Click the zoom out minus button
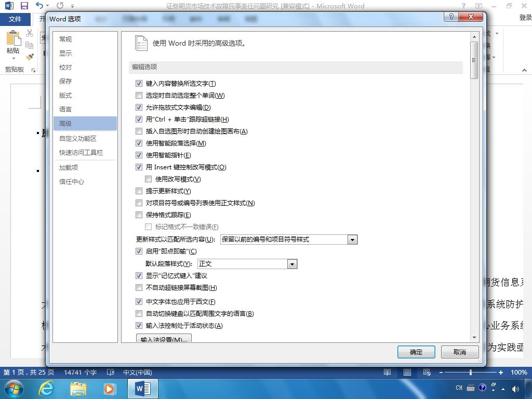Viewport: 532px width, 399px height. pos(441,373)
